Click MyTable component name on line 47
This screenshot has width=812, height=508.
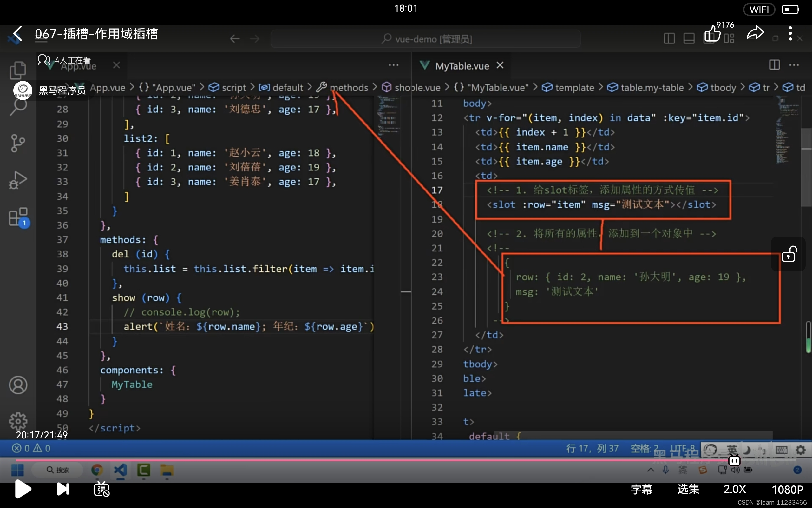[132, 384]
